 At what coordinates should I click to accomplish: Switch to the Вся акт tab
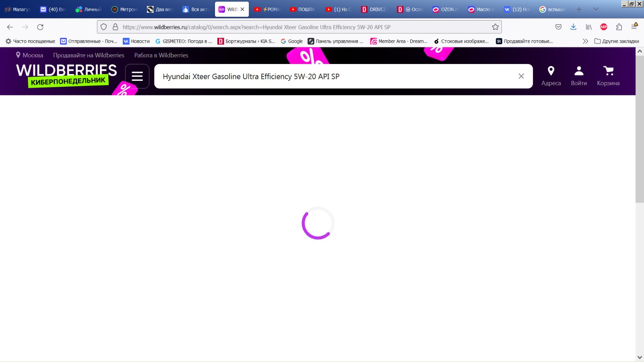(x=195, y=9)
